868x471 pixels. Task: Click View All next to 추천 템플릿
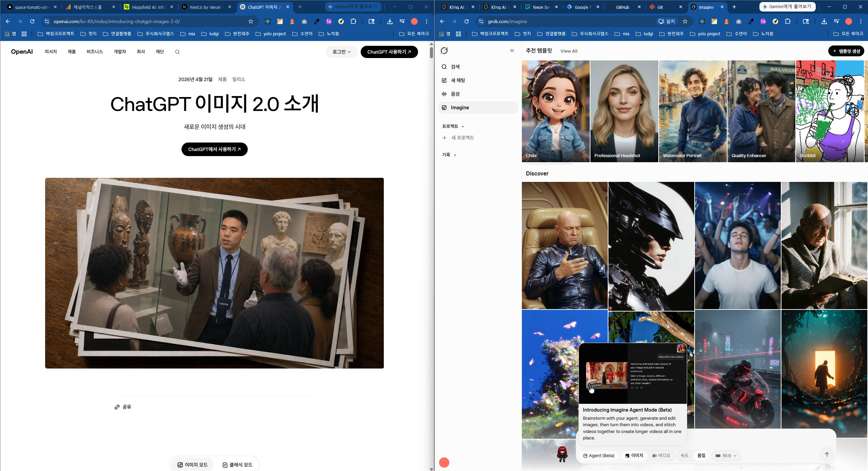point(569,51)
